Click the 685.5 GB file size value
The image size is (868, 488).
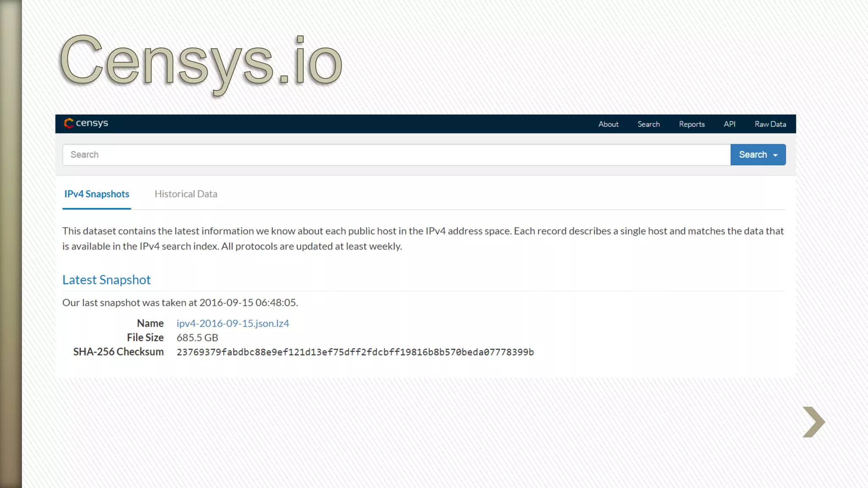pyautogui.click(x=197, y=338)
